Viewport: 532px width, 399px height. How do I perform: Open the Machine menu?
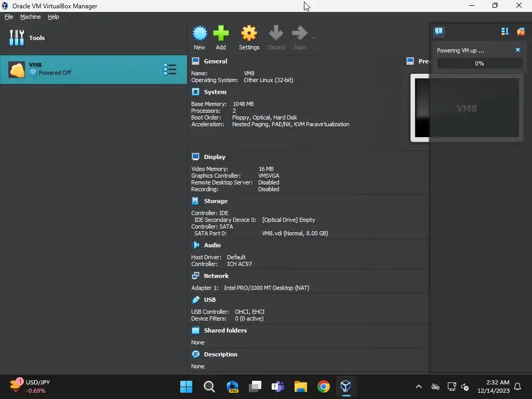point(30,17)
